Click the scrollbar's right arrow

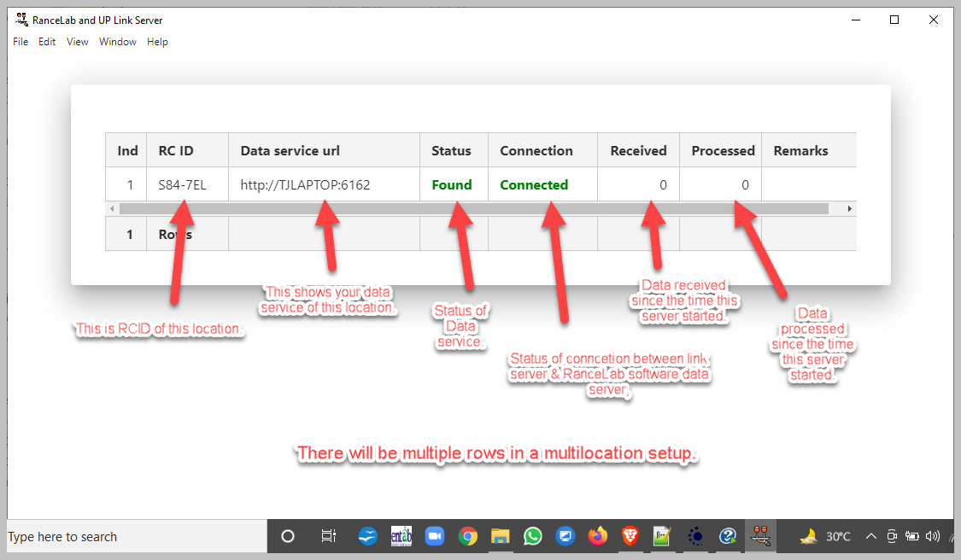[x=849, y=209]
